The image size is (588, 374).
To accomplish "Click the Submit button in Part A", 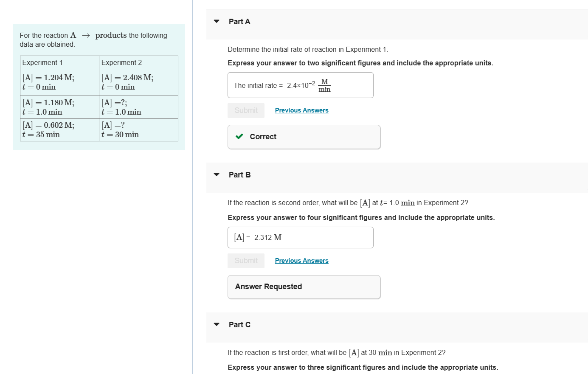I will coord(246,110).
